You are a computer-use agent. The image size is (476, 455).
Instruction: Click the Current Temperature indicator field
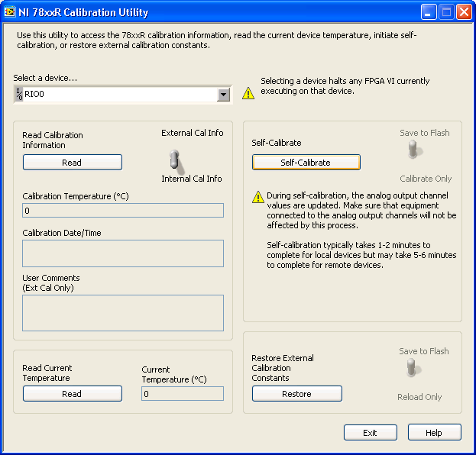click(x=183, y=394)
